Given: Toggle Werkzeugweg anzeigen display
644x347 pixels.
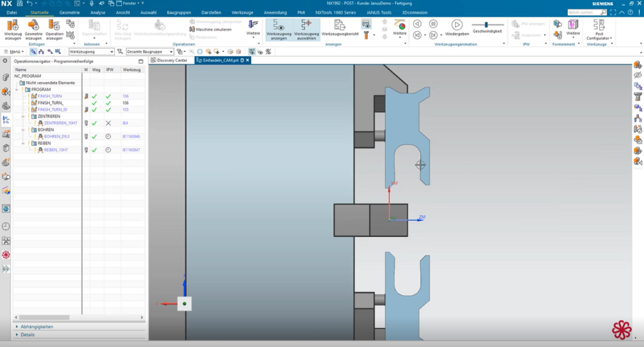Looking at the screenshot, I should 279,30.
